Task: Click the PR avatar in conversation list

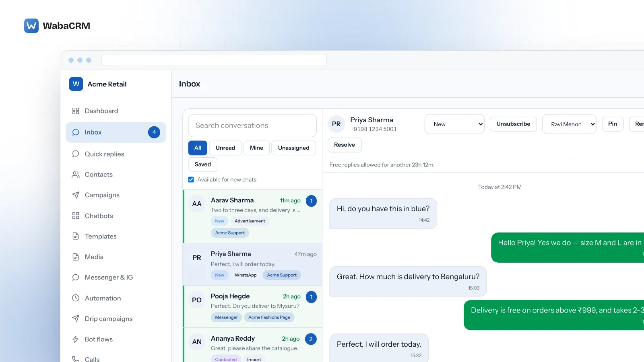Action: click(x=197, y=258)
